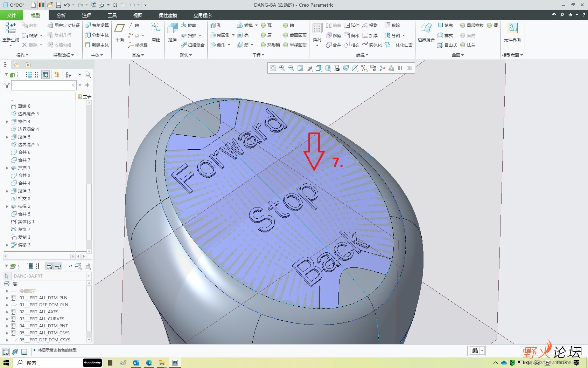This screenshot has height=368, width=588.
Task: Open the 操作 group dropdown
Action: point(22,55)
